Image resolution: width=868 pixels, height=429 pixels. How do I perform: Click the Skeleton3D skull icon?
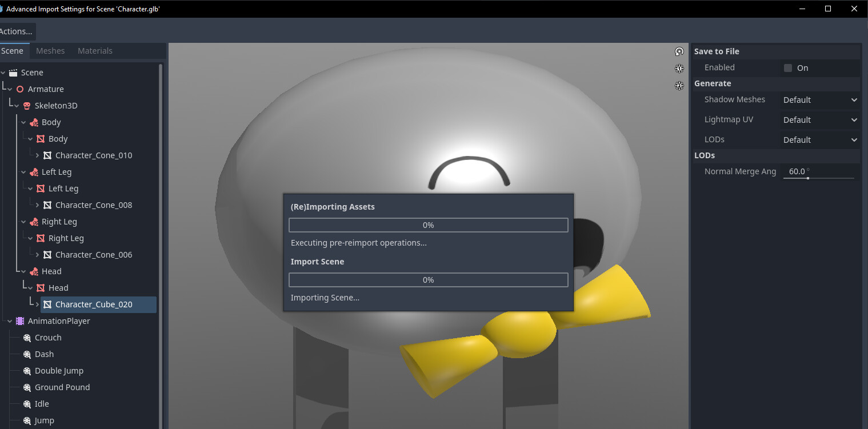tap(27, 106)
